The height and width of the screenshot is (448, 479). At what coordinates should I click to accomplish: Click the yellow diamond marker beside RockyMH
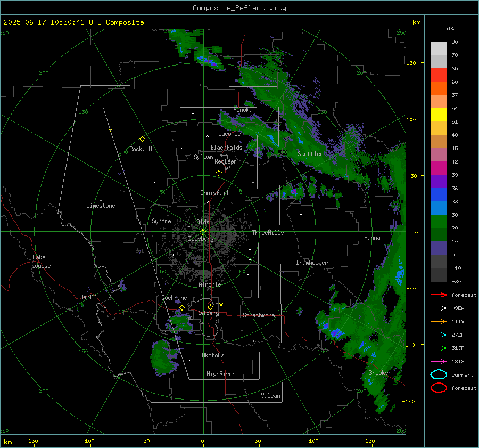(x=142, y=139)
